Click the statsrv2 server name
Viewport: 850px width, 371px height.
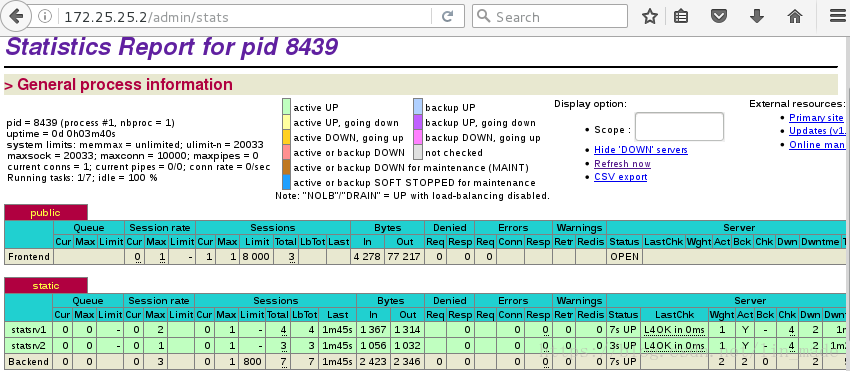(x=29, y=346)
